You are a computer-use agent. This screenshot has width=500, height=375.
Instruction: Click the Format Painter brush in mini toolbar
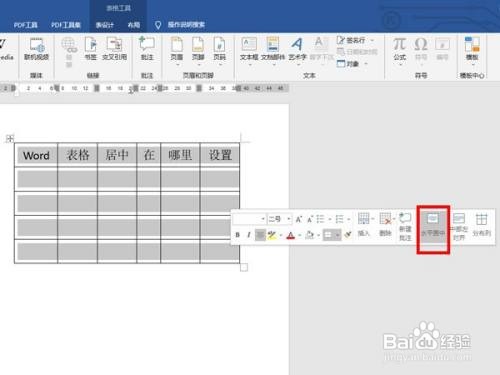pyautogui.click(x=348, y=235)
